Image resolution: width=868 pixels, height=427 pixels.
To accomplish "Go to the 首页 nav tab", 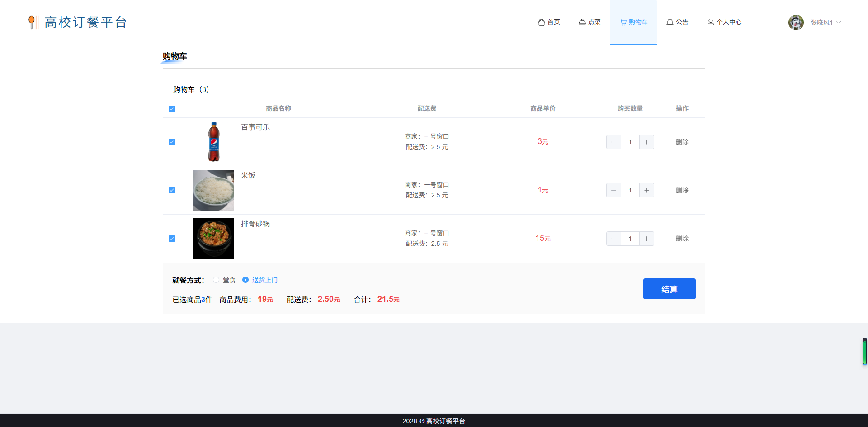I will [x=549, y=22].
